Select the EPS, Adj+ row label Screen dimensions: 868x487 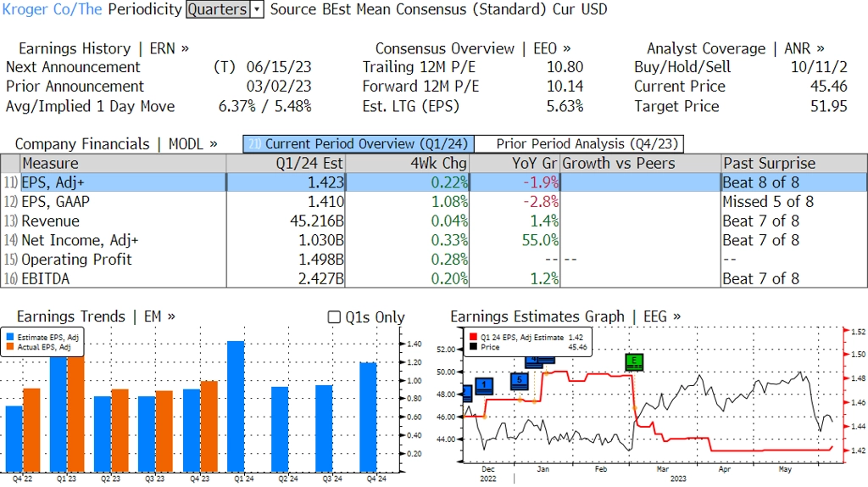[53, 182]
